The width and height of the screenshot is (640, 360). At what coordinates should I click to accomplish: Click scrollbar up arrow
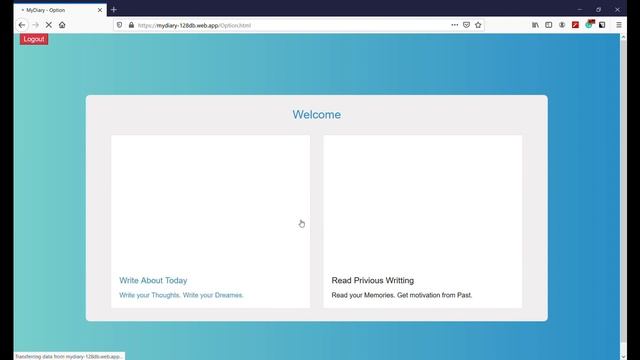point(623,37)
